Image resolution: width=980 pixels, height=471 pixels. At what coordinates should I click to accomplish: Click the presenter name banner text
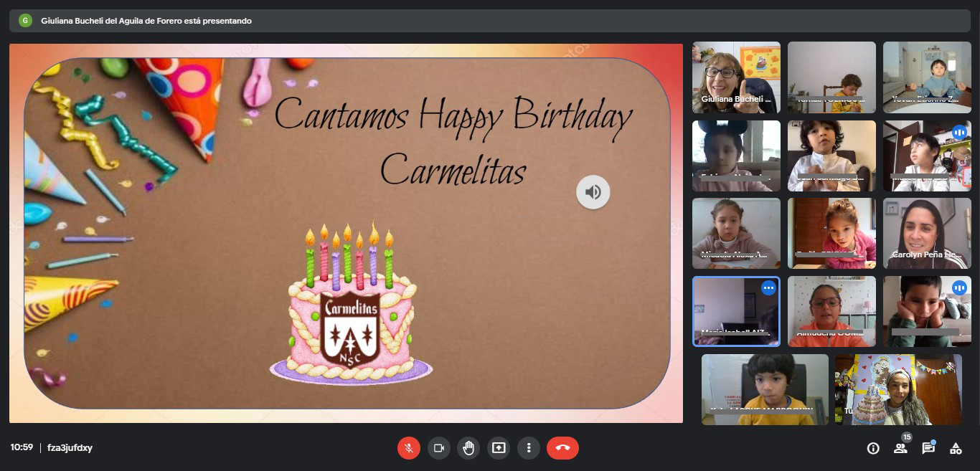tap(146, 21)
